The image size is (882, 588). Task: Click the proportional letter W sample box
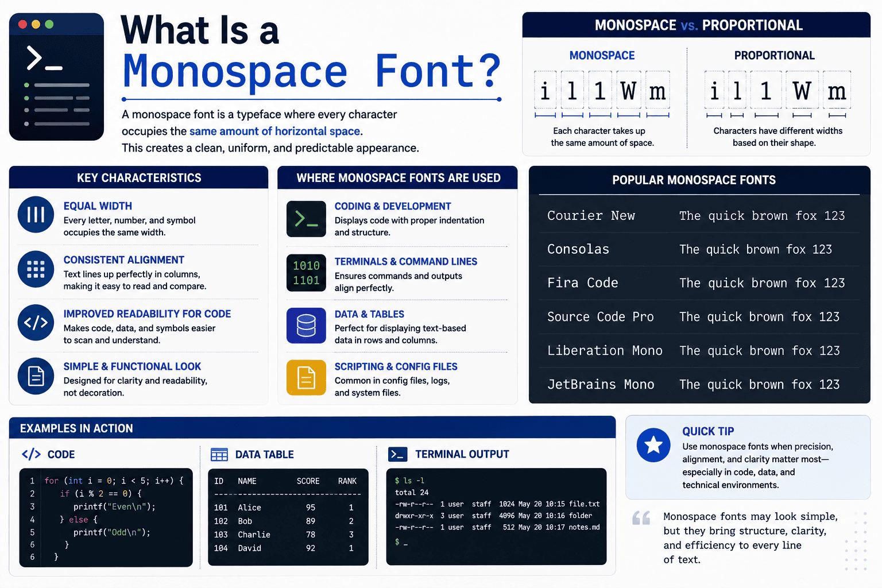pos(802,90)
